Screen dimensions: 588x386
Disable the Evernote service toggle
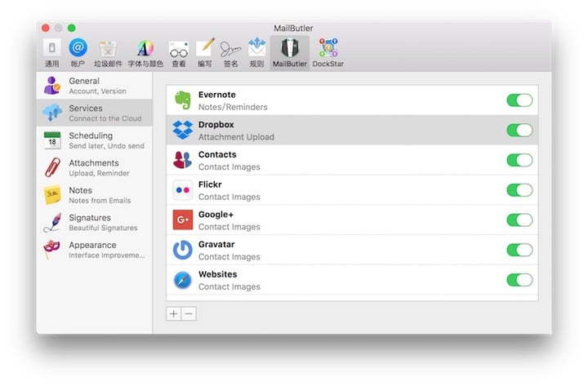pos(519,100)
